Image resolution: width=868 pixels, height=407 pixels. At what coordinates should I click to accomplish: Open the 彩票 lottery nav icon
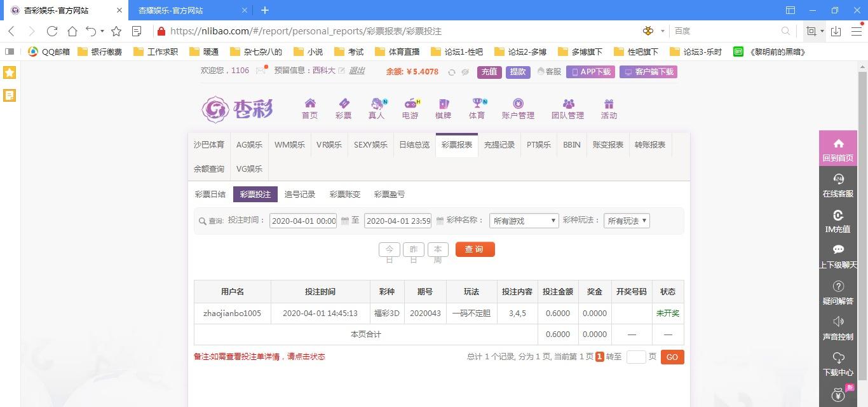click(343, 104)
